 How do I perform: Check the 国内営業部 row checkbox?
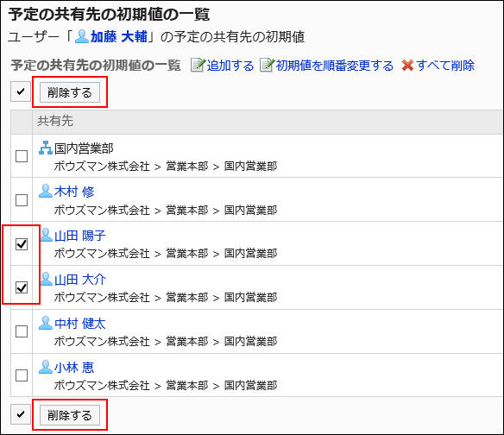pyautogui.click(x=22, y=156)
